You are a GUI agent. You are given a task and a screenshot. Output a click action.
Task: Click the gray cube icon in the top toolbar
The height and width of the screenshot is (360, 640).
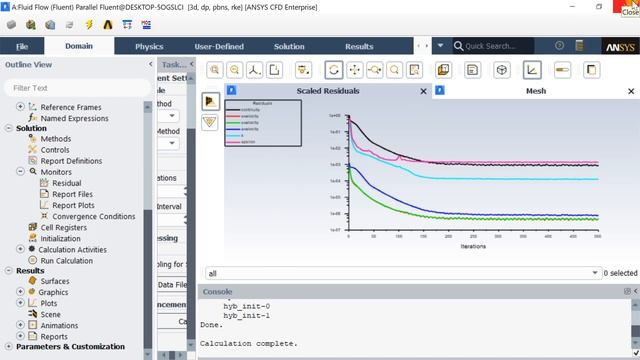[11, 25]
